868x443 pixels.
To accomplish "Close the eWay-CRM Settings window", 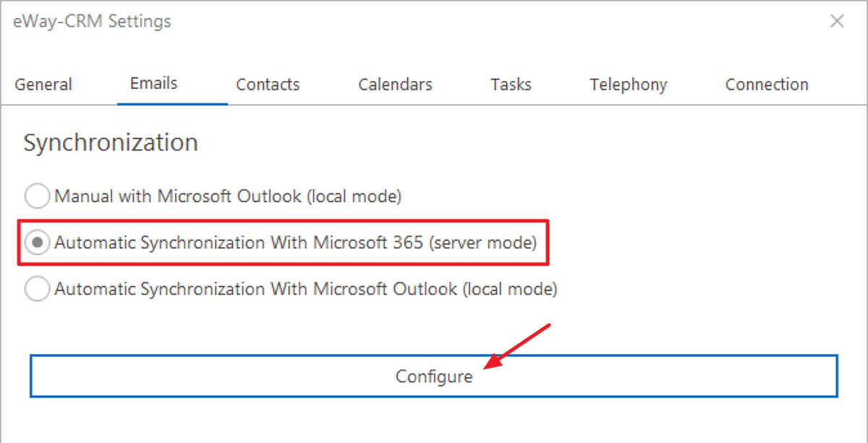I will (837, 21).
